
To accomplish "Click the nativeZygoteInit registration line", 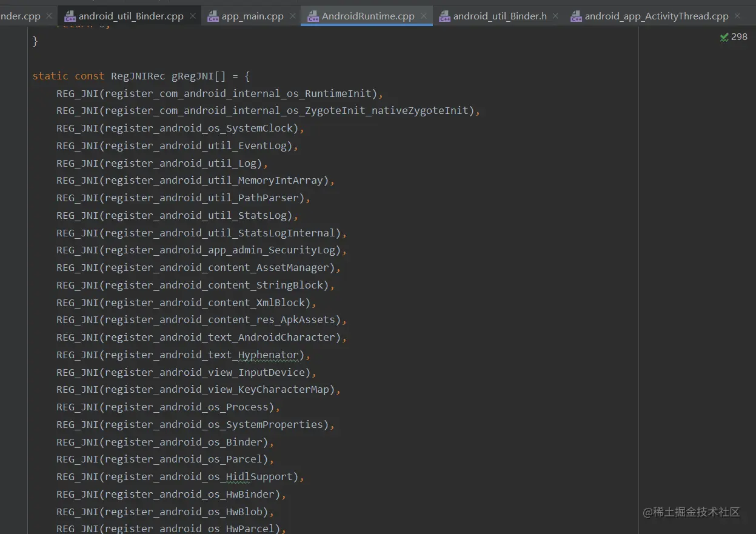I will [269, 110].
